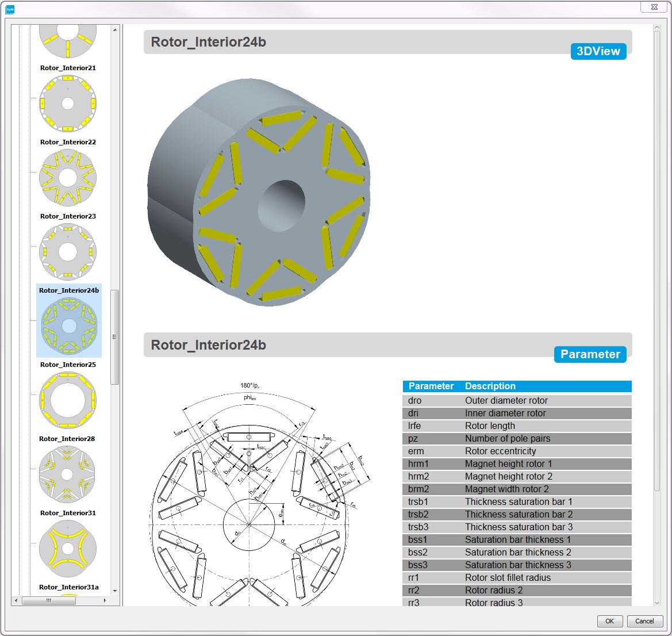Click the rotor list down scroll arrow
This screenshot has width=672, height=636.
(115, 591)
